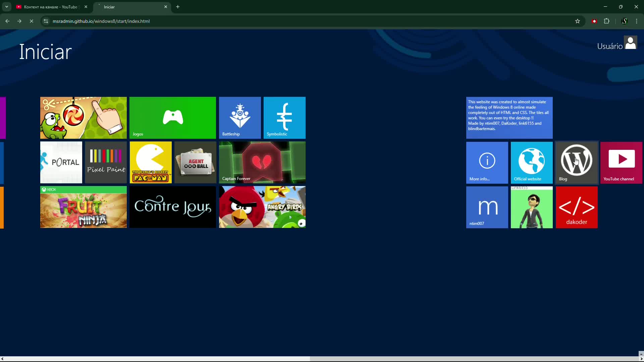Screen dimensions: 644x362
Task: Launch the Pac-Man tile
Action: pos(151,162)
